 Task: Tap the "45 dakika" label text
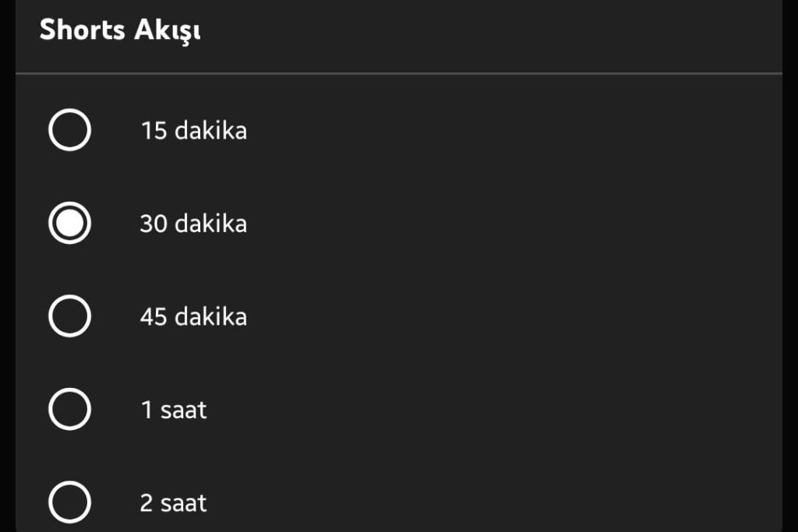pos(194,316)
